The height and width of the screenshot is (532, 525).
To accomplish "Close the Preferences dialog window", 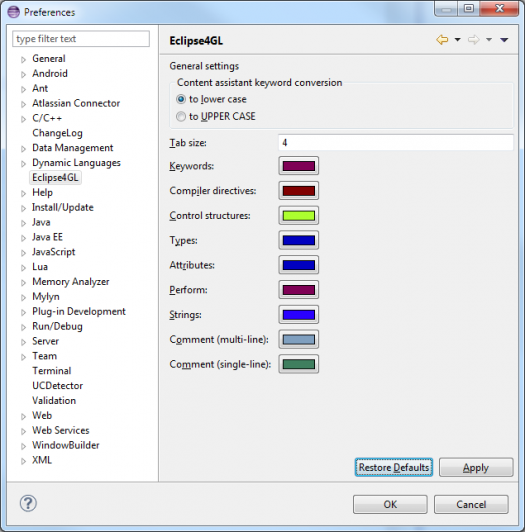I will (x=499, y=8).
